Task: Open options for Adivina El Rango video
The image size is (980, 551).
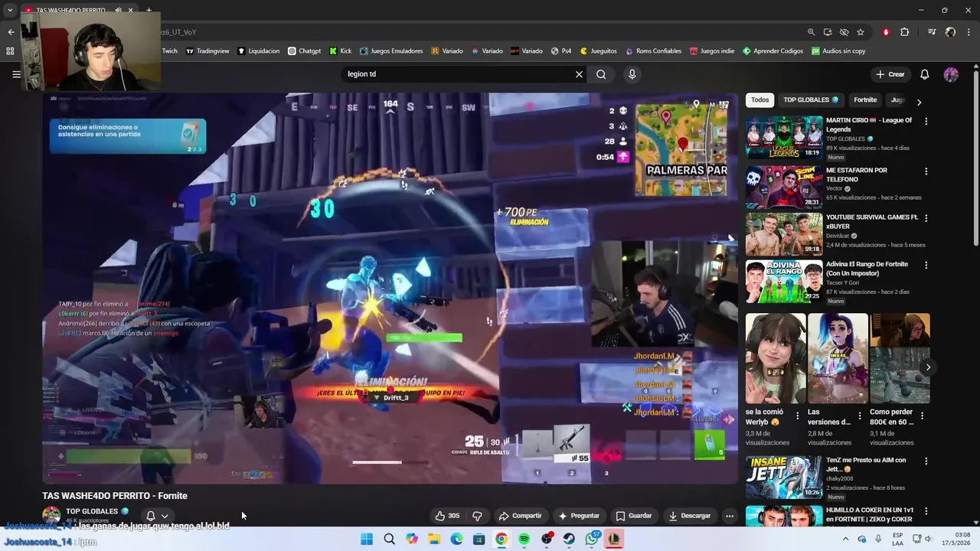Action: coord(926,266)
